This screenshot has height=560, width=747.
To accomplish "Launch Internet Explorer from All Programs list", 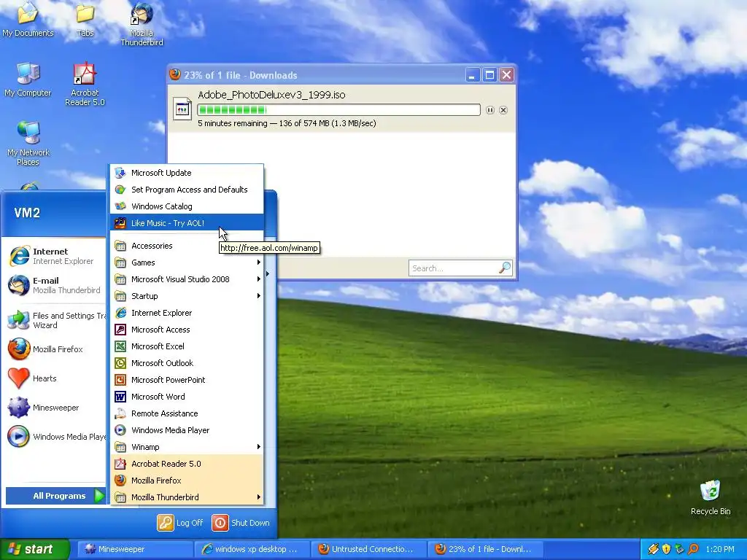I will tap(187, 313).
